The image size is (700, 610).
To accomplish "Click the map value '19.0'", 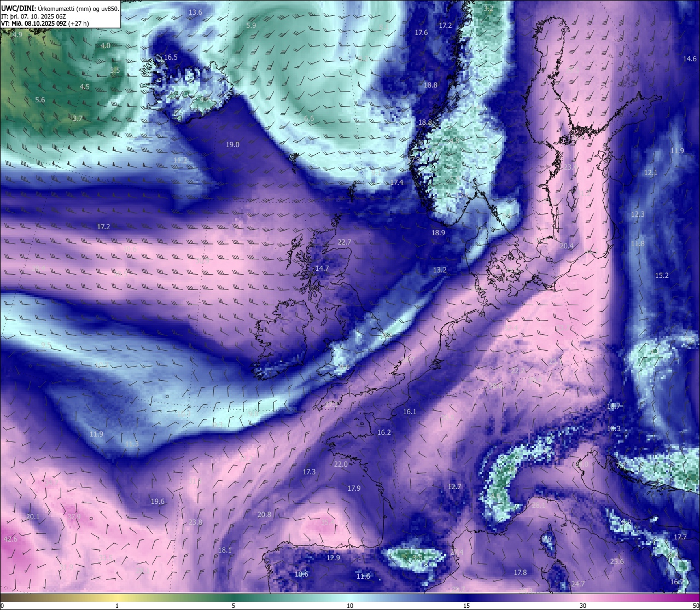I will click(x=232, y=144).
